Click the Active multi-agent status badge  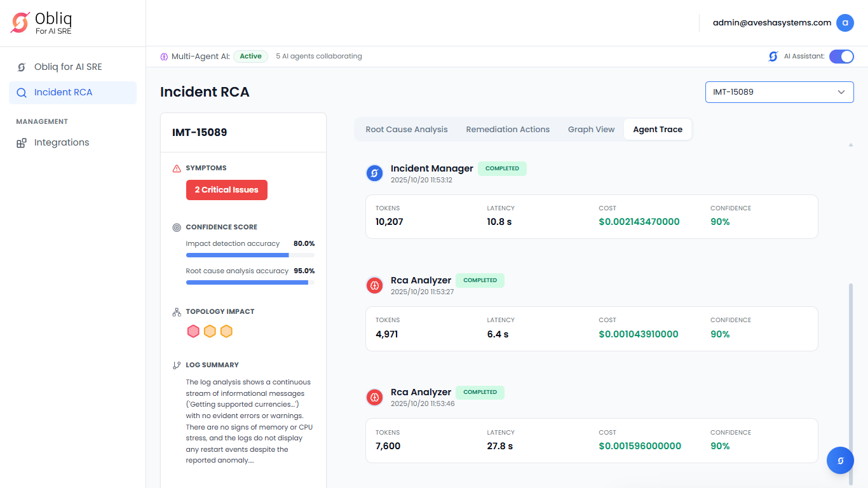point(250,57)
